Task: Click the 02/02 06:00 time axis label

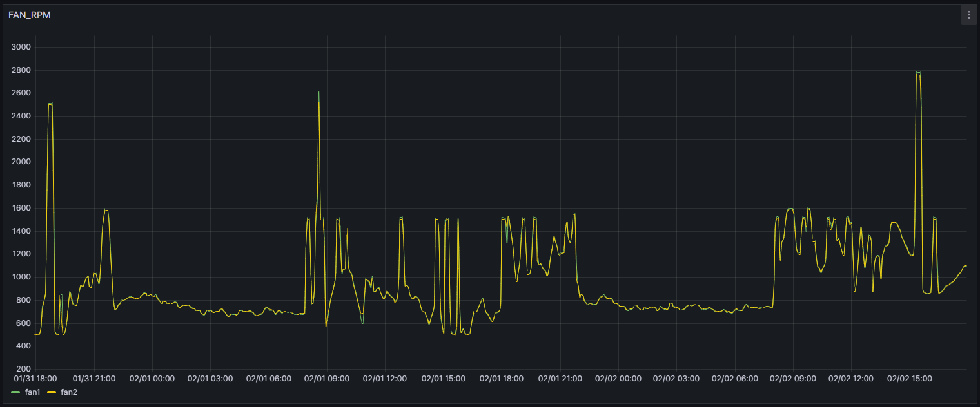Action: click(734, 379)
